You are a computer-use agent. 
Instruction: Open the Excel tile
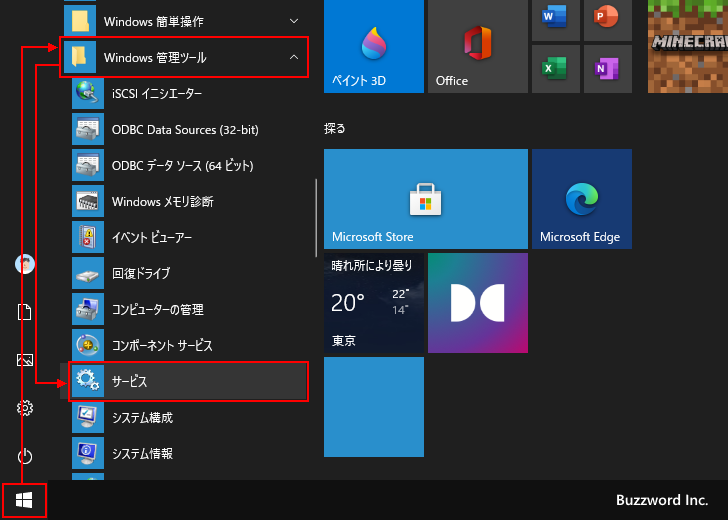point(555,69)
